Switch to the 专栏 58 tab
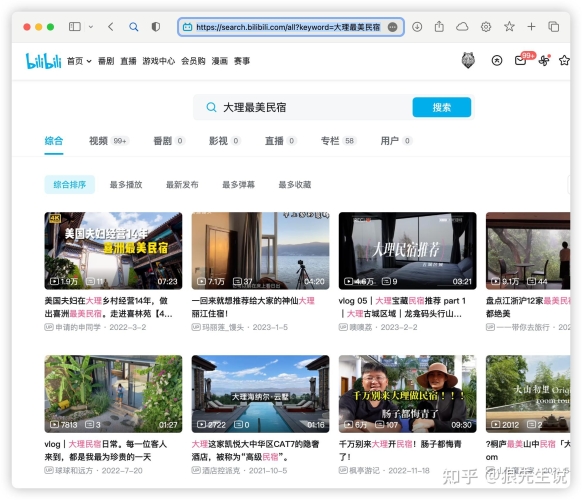Viewport: 582px width, 500px height. pos(338,141)
